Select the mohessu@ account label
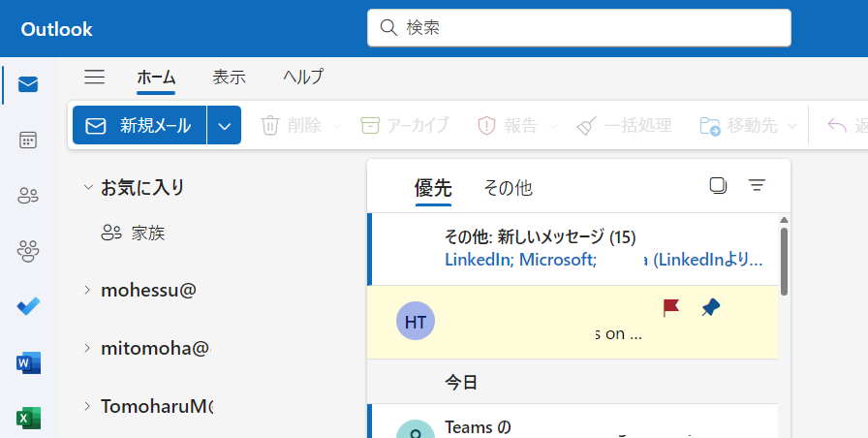The width and height of the screenshot is (868, 438). coord(148,290)
